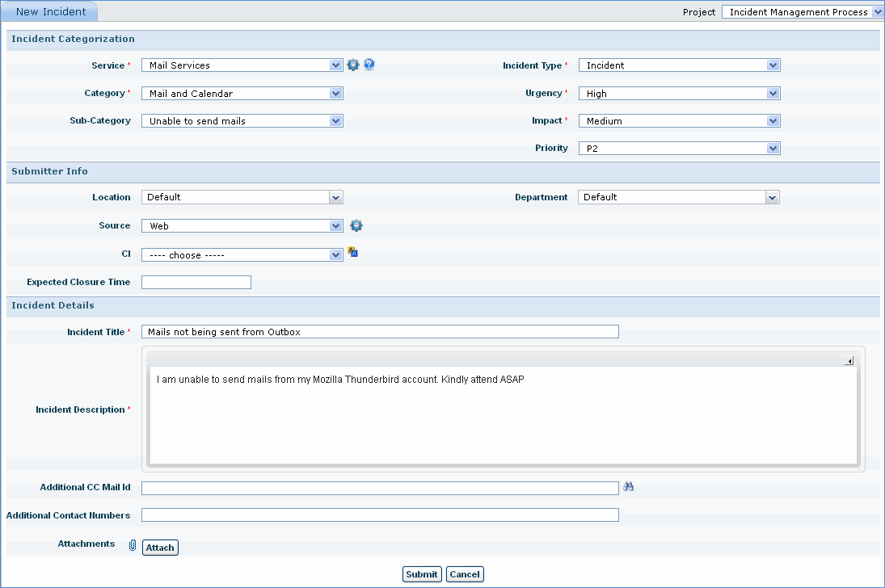Expand the Category dropdown
The height and width of the screenshot is (588, 885).
point(242,94)
